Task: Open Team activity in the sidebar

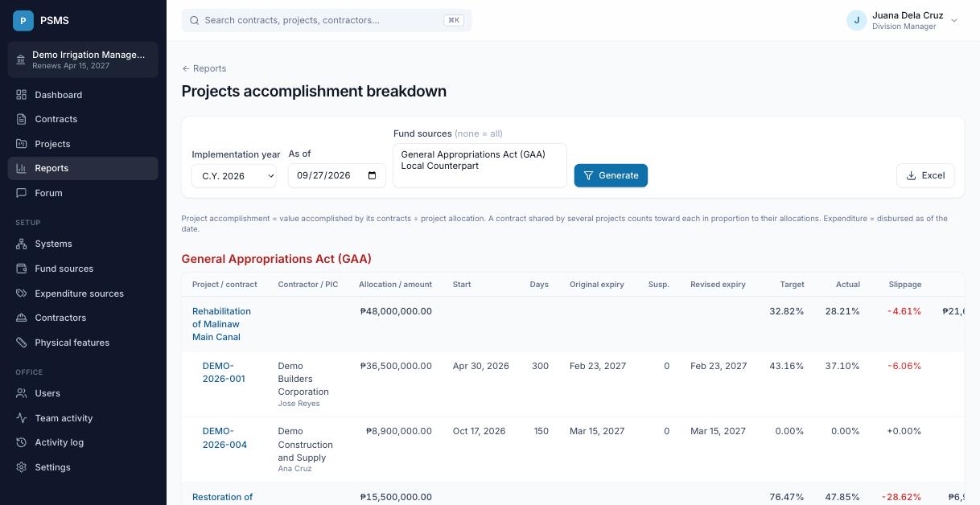Action: coord(83,418)
